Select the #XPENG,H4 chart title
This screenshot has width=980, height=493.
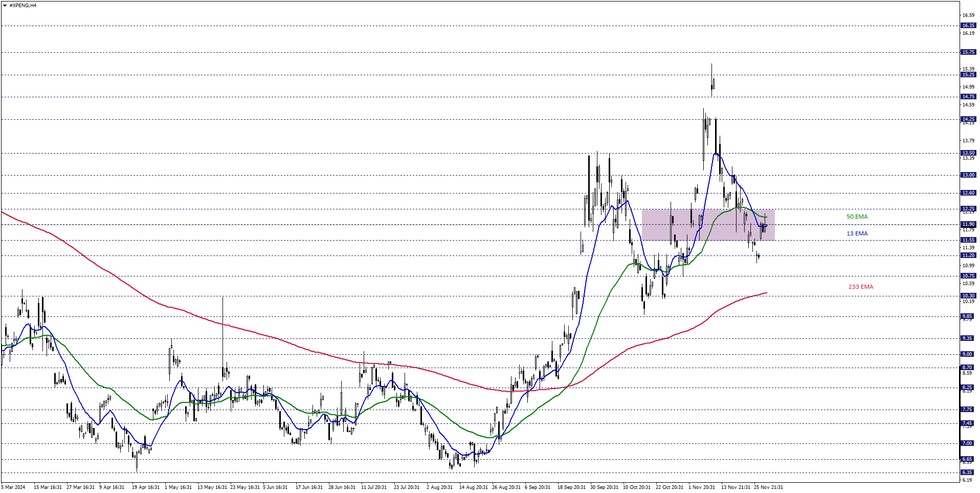click(23, 6)
